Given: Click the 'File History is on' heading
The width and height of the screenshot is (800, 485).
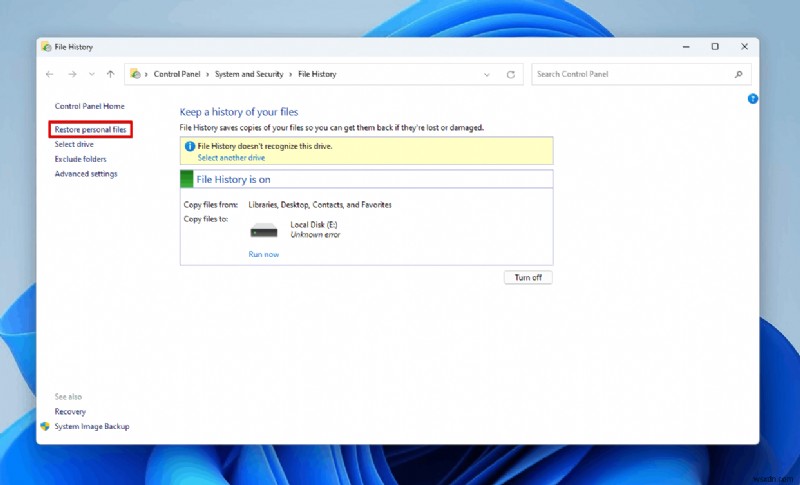Looking at the screenshot, I should click(x=234, y=180).
